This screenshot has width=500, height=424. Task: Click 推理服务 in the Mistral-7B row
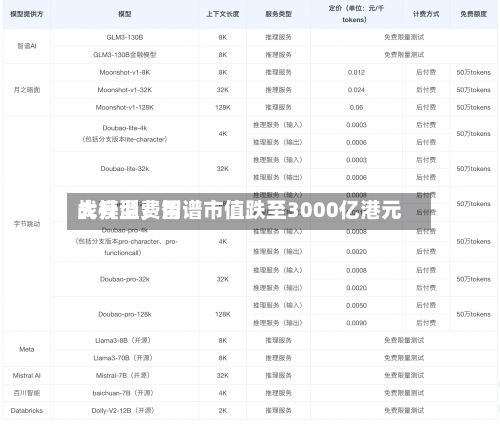278,376
